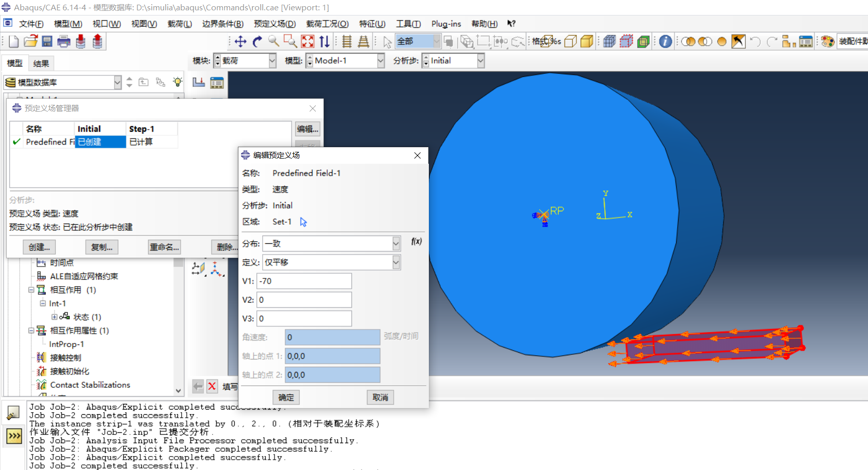Open the Query information icon
The image size is (868, 470).
[x=666, y=42]
